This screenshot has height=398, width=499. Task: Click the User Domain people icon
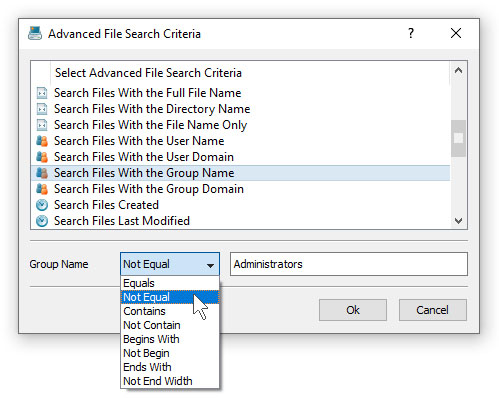click(x=42, y=157)
